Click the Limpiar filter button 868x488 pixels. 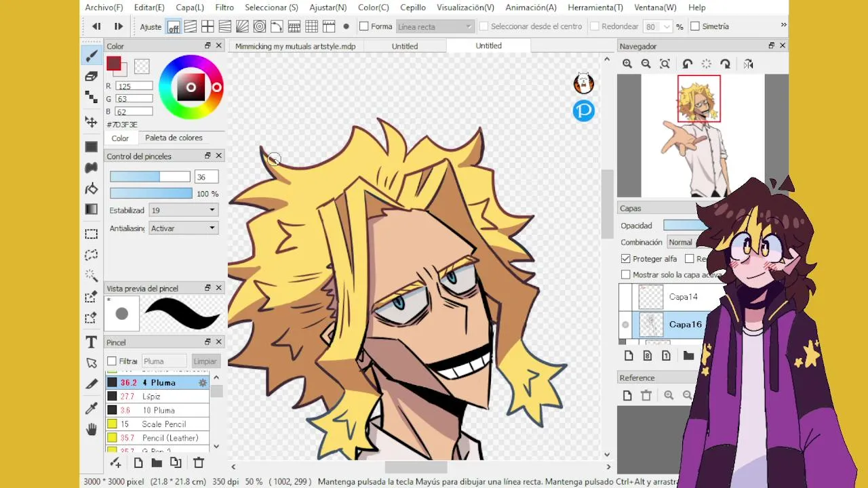tap(205, 361)
